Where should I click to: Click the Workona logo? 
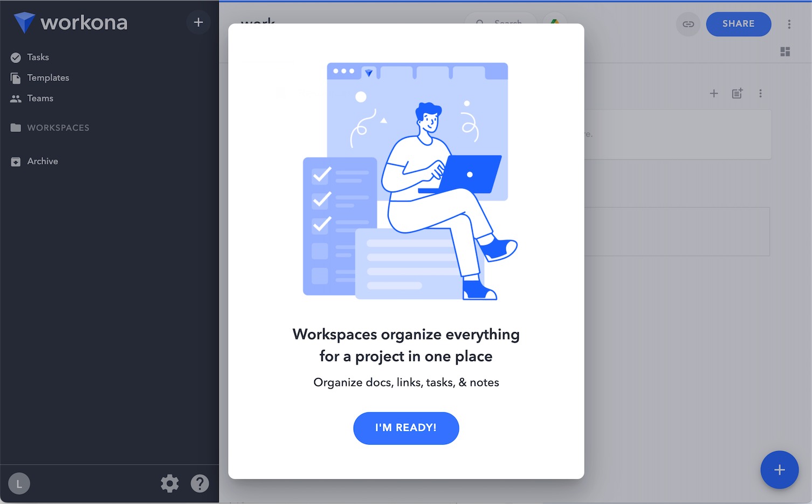[71, 23]
